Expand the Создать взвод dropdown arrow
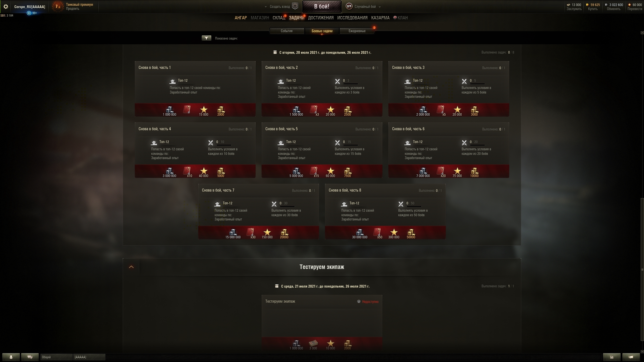644x362 pixels. click(266, 7)
